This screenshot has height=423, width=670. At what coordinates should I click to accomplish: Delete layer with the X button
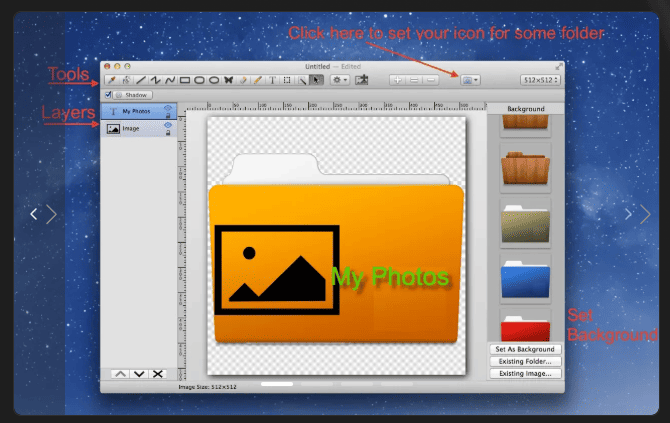pos(158,374)
